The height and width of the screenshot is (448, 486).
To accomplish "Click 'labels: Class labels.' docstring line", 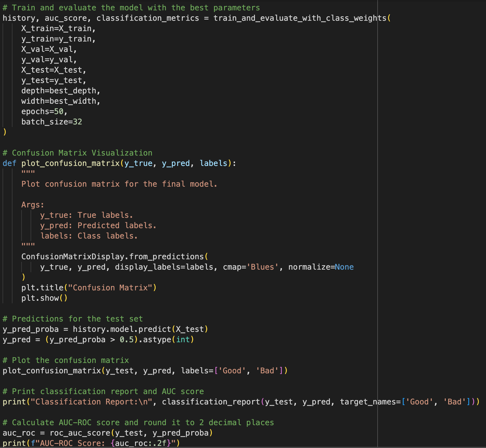I will [x=89, y=236].
